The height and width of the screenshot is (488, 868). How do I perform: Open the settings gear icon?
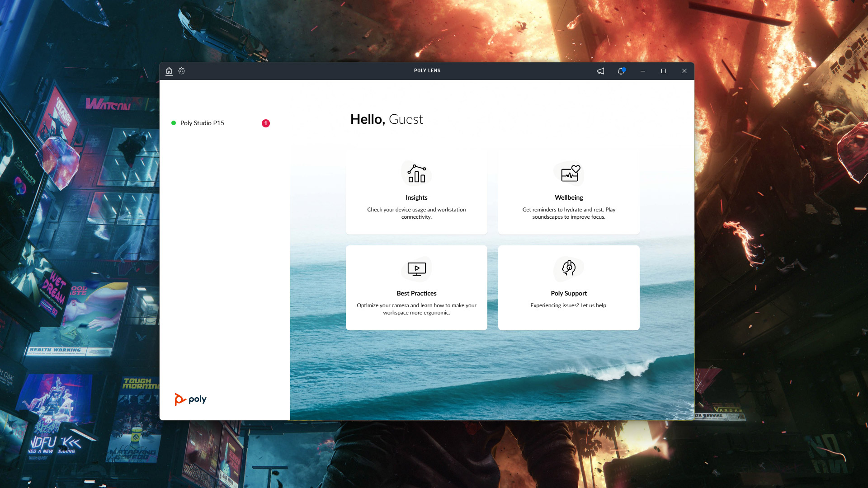pos(182,71)
